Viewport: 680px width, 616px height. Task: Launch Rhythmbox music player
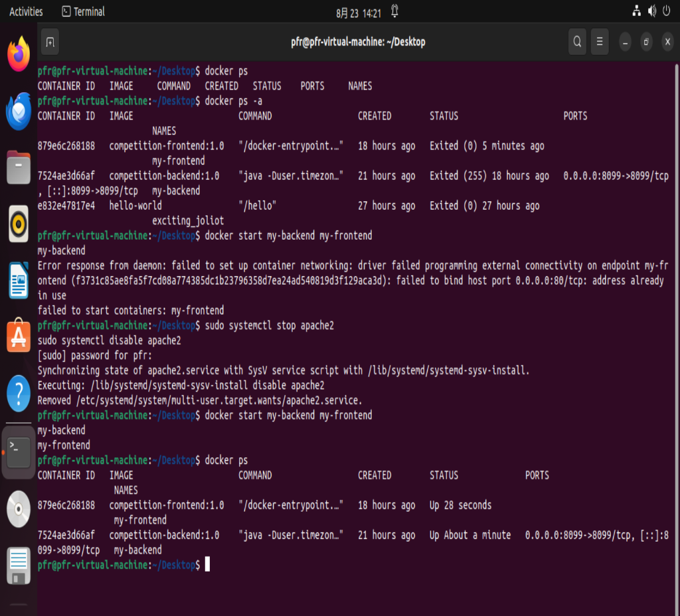coord(19,224)
